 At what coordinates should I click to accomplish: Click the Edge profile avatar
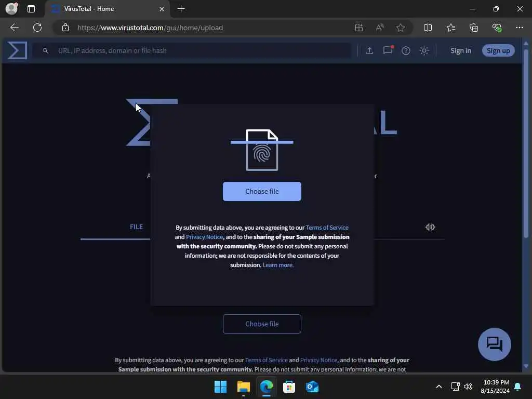click(12, 8)
